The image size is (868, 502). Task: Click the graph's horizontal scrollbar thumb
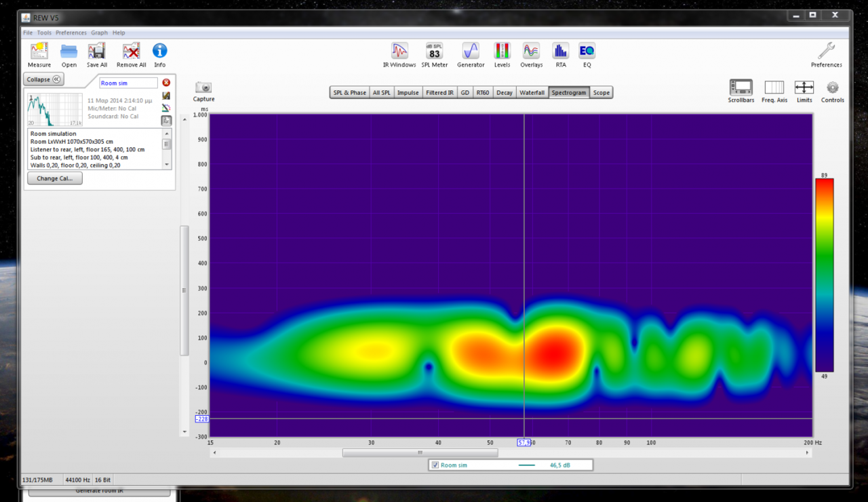tap(420, 452)
